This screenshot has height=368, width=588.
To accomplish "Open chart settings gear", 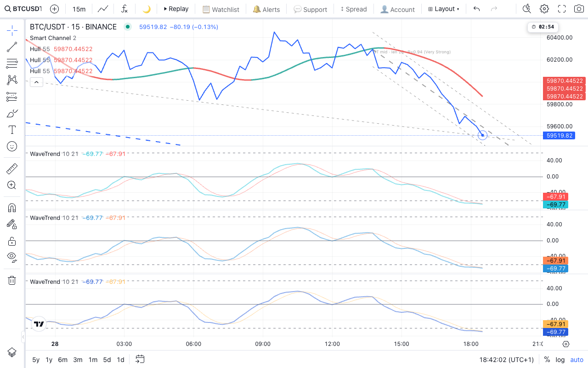I will point(544,9).
